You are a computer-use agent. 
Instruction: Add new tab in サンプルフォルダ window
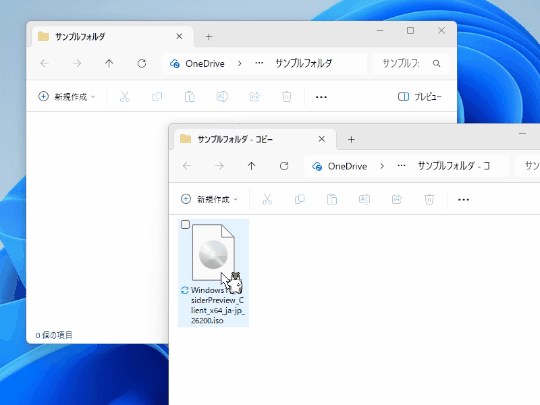point(209,37)
